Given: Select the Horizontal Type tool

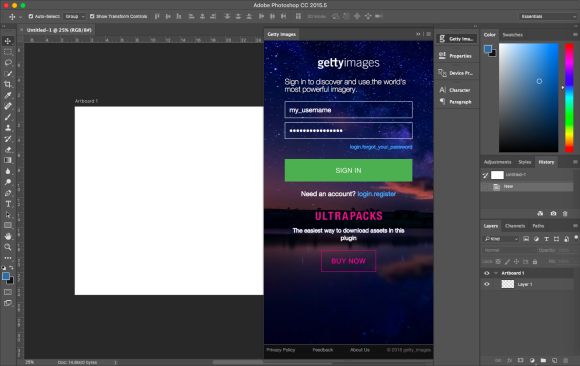Looking at the screenshot, I should pos(8,204).
